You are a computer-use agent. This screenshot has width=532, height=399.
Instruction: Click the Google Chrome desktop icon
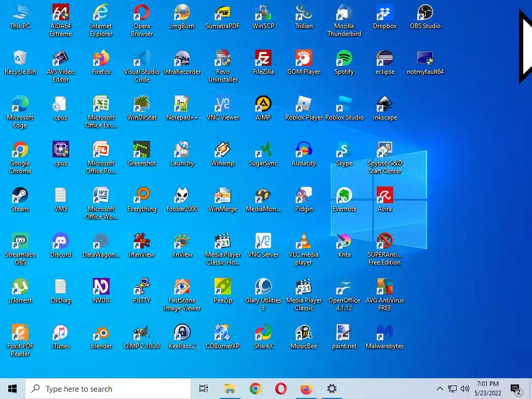click(20, 158)
